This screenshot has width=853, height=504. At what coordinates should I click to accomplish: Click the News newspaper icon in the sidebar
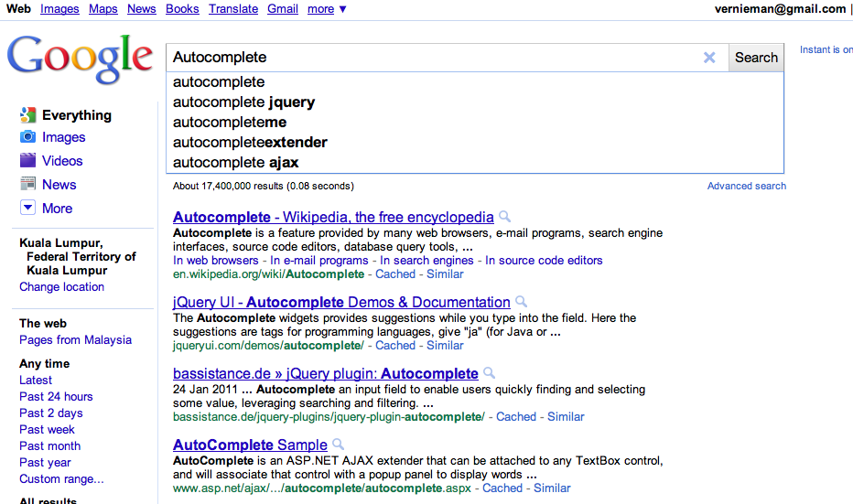(x=27, y=184)
